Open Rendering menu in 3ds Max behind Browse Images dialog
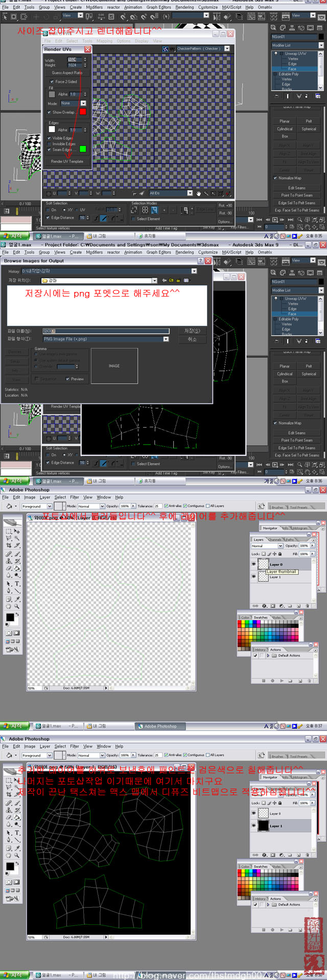This screenshot has height=980, width=327. [184, 252]
